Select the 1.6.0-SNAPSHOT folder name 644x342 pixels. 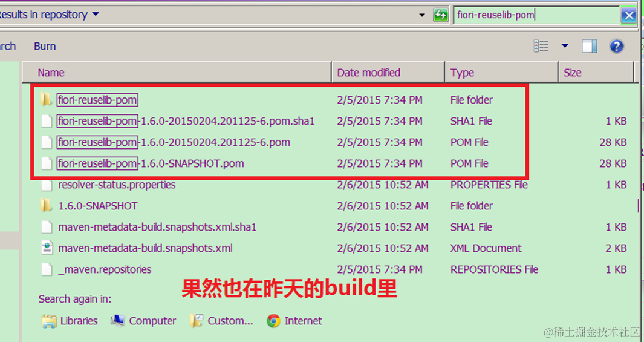tap(98, 206)
